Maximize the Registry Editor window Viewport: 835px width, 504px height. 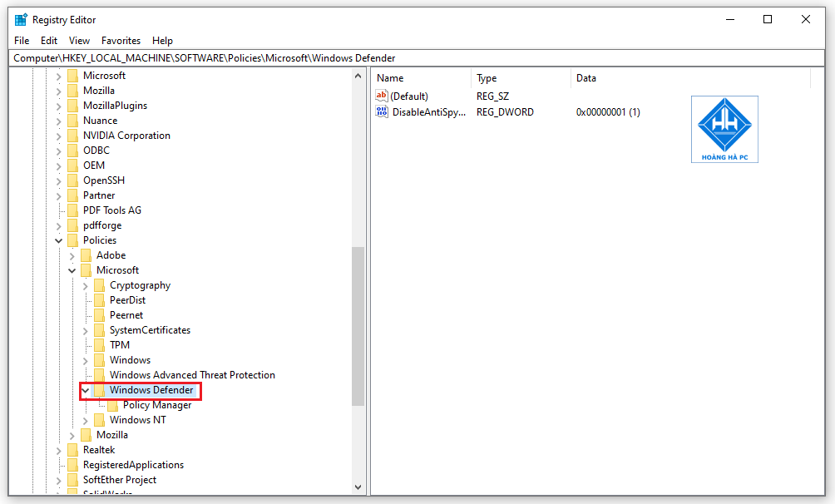point(768,20)
